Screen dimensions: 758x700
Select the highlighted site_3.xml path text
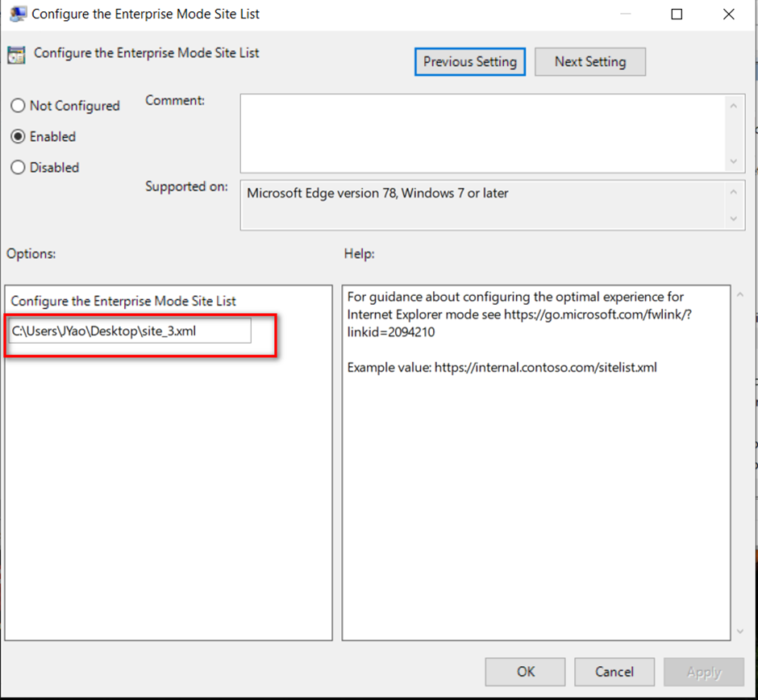point(129,331)
